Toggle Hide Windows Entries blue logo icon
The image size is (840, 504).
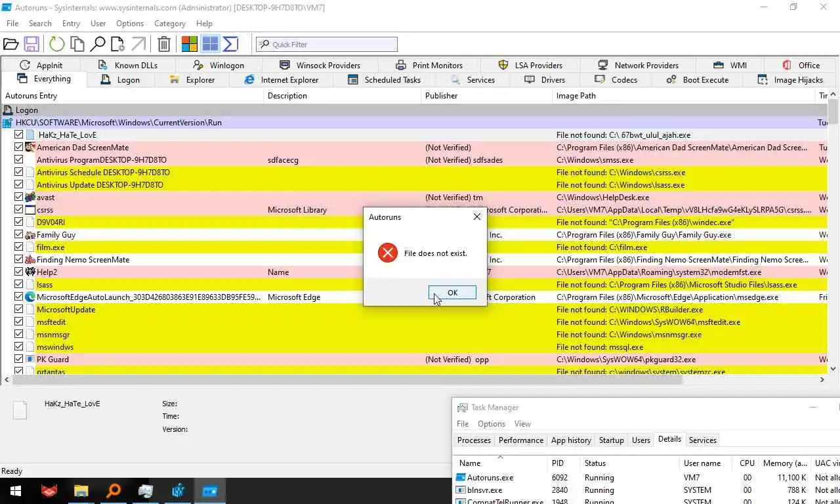210,44
